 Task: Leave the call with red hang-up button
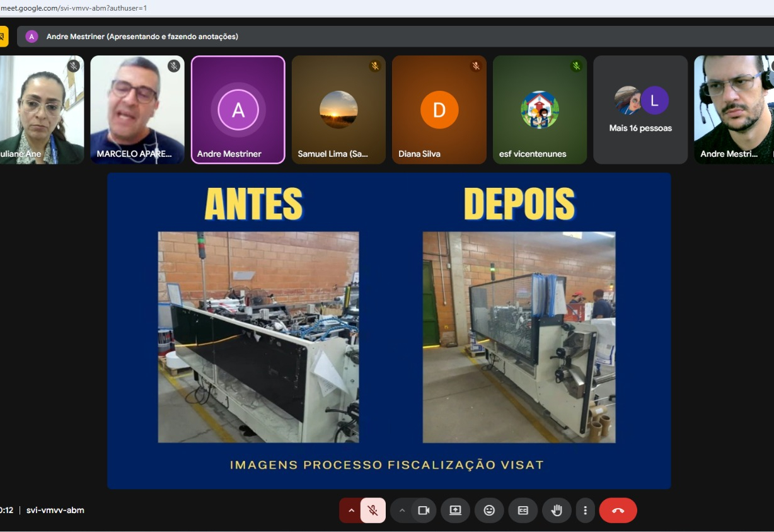point(618,511)
